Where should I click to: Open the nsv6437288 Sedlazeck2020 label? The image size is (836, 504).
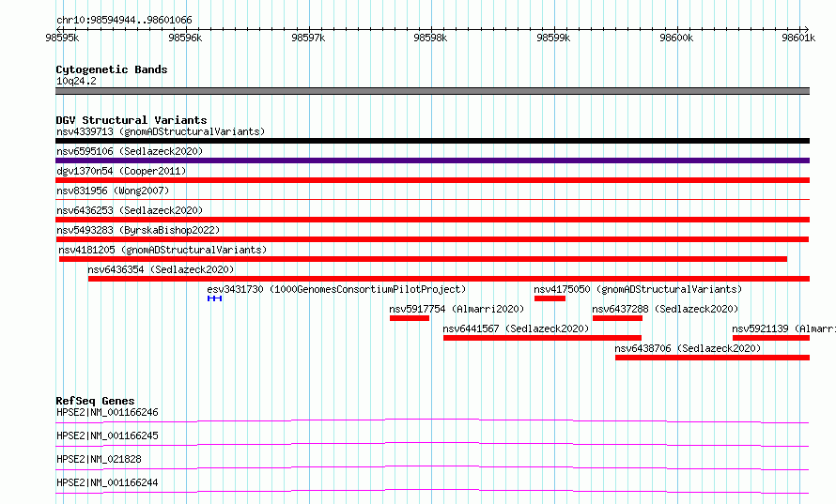(x=665, y=309)
